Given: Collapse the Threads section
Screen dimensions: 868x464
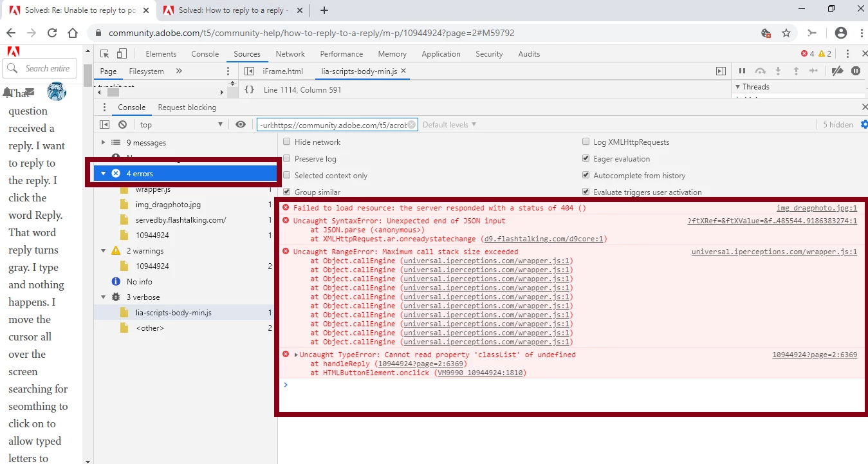Looking at the screenshot, I should pos(737,87).
